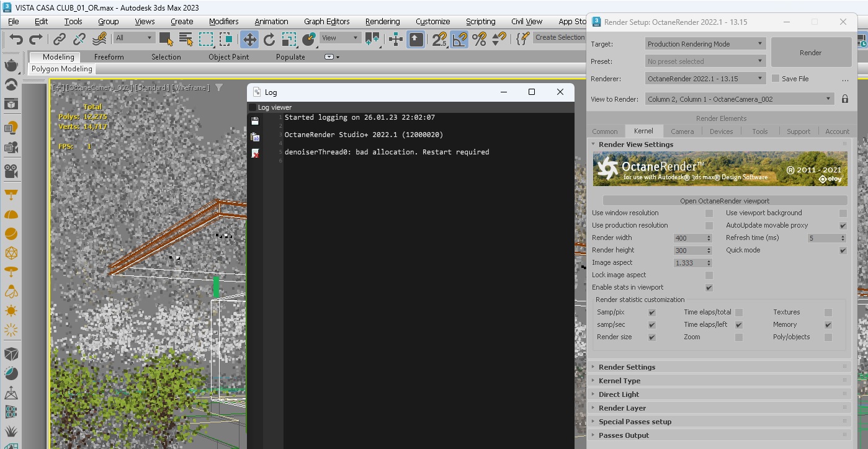Switch to the Camera tab in Render Setup

(682, 131)
